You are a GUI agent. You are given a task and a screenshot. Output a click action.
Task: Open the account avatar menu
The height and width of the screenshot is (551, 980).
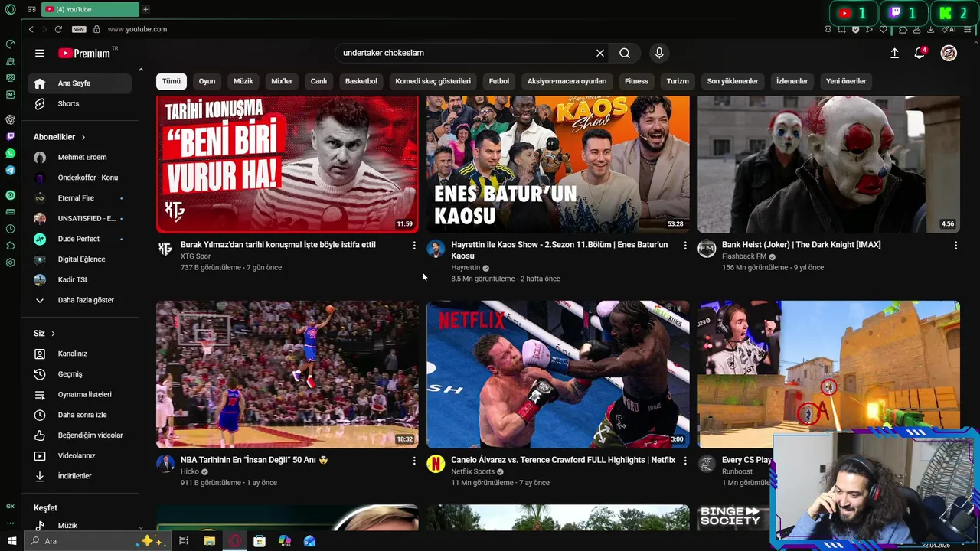click(x=949, y=53)
